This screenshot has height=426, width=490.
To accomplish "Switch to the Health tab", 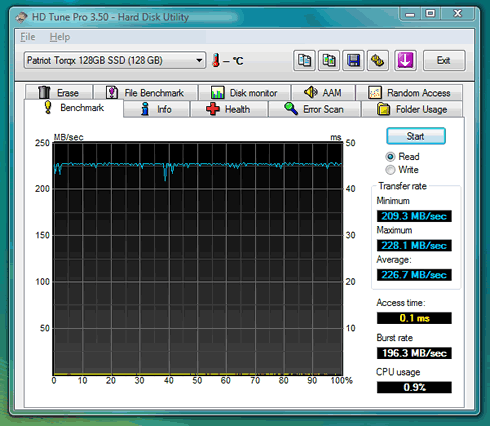I will point(229,109).
